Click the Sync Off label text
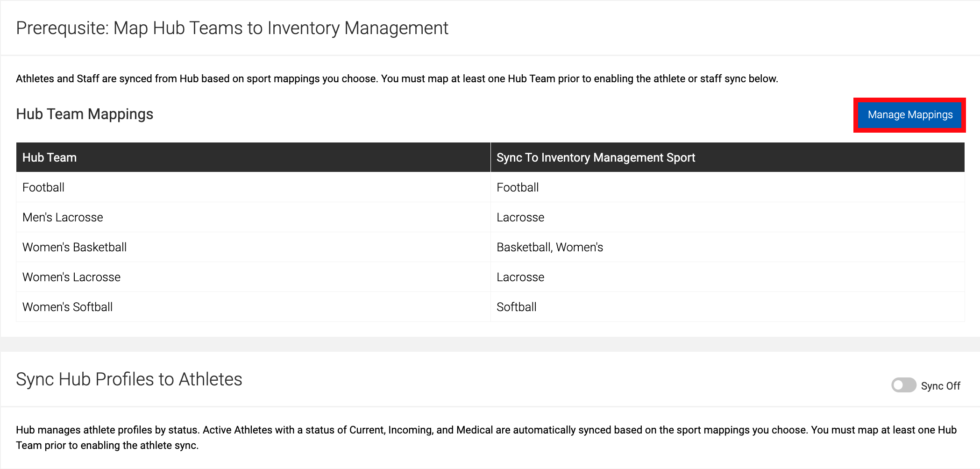 coord(940,386)
